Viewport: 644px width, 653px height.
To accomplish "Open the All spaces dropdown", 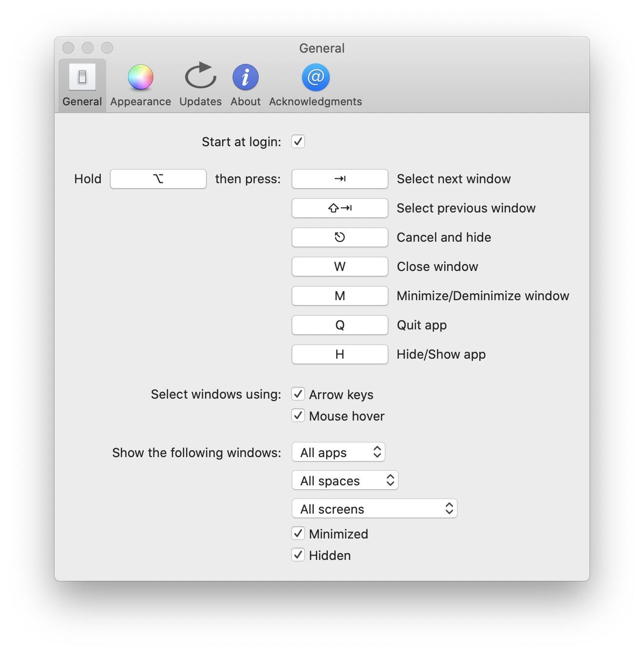I will tap(345, 480).
